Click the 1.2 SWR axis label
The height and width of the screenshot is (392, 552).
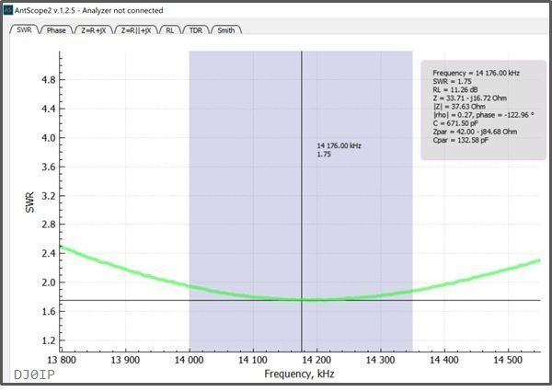(49, 340)
